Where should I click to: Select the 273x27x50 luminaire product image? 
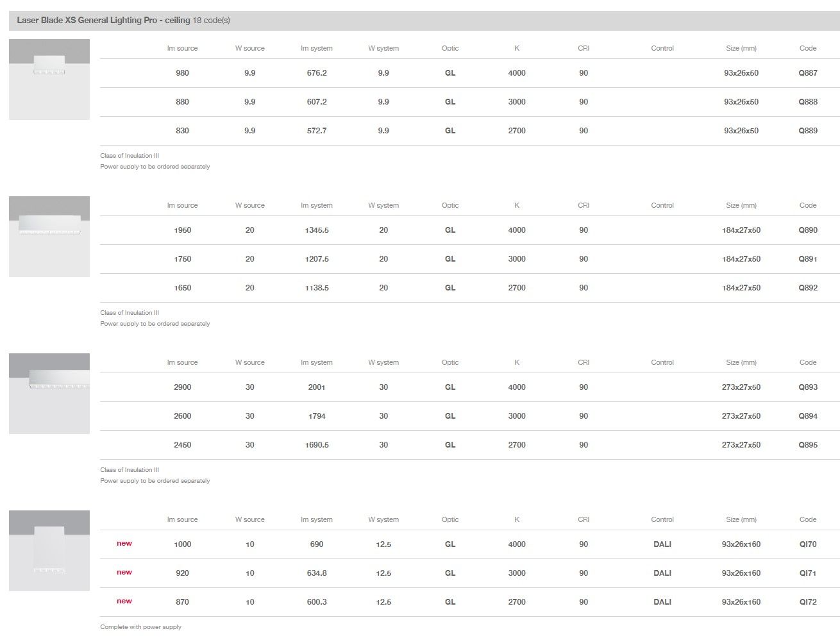pos(49,394)
